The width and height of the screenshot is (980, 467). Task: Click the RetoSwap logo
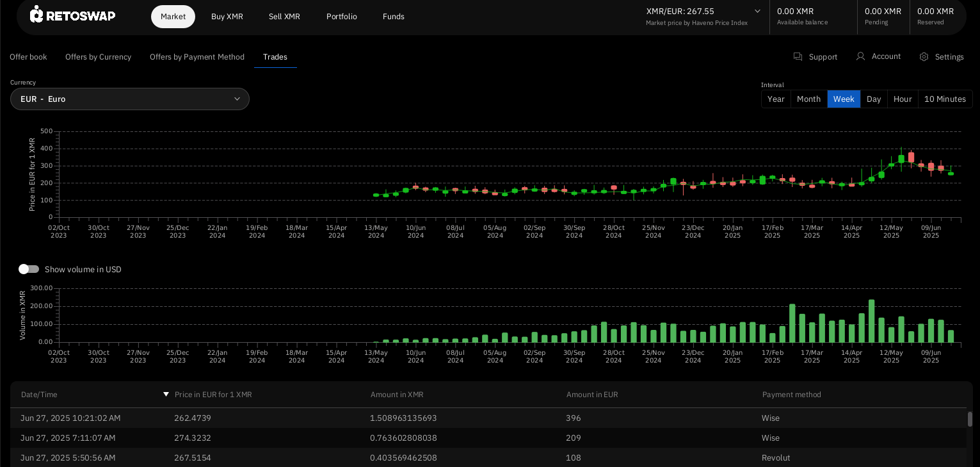[72, 14]
